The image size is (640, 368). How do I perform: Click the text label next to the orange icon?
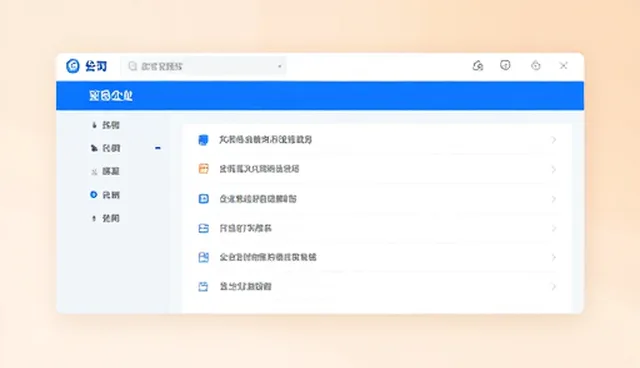[x=259, y=169]
